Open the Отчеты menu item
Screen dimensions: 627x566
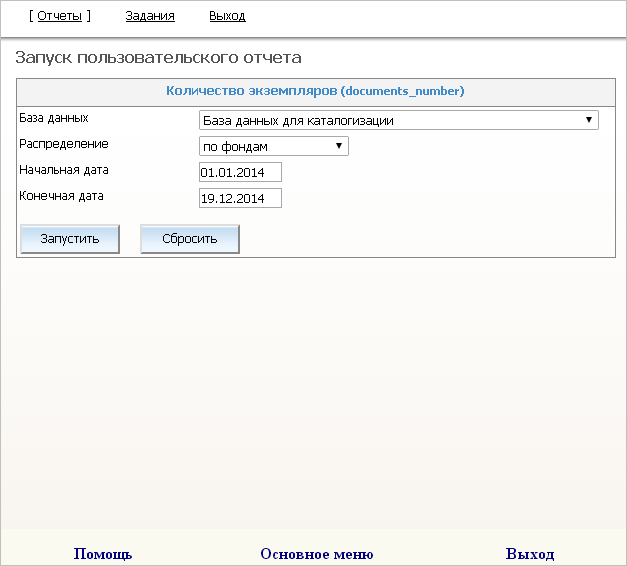[x=59, y=16]
